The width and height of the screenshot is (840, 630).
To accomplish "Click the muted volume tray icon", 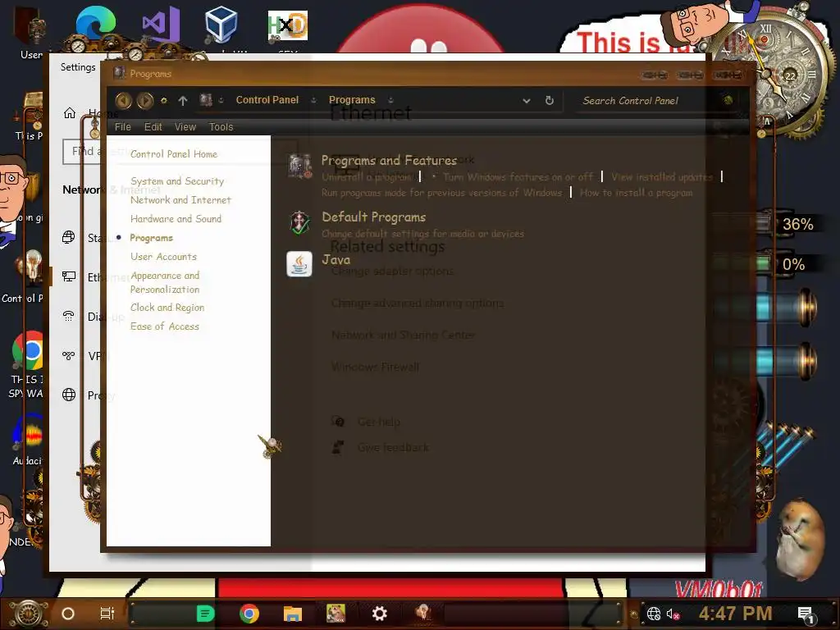I will click(x=673, y=614).
